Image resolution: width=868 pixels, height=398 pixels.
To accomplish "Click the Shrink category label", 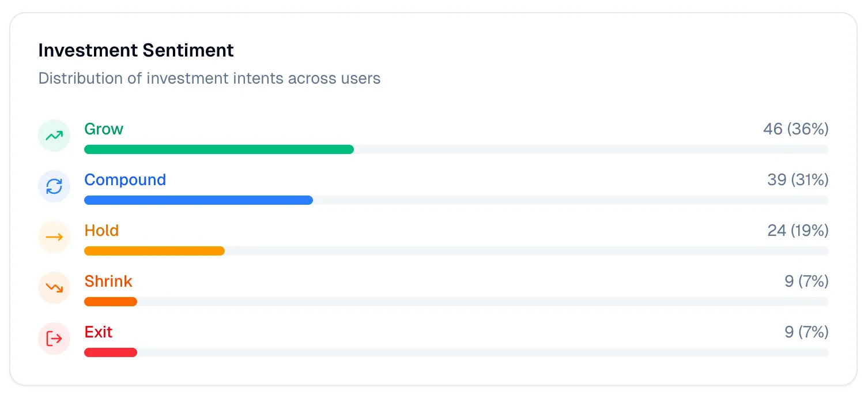I will tap(108, 281).
